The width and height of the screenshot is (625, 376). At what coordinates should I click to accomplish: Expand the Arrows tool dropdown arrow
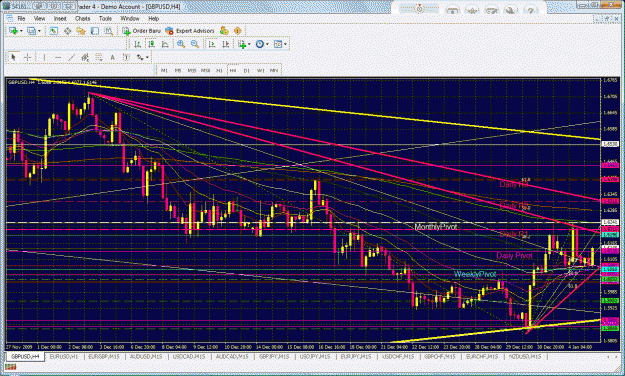(x=147, y=58)
